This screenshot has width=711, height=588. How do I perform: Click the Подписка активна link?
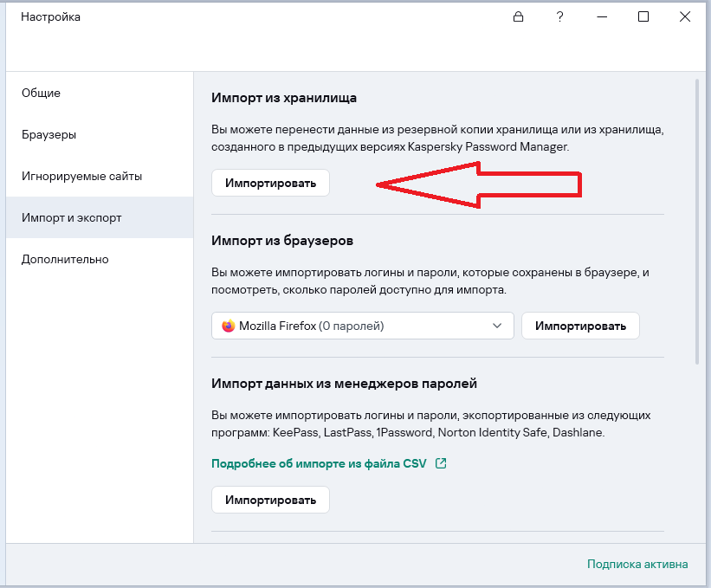click(x=637, y=564)
